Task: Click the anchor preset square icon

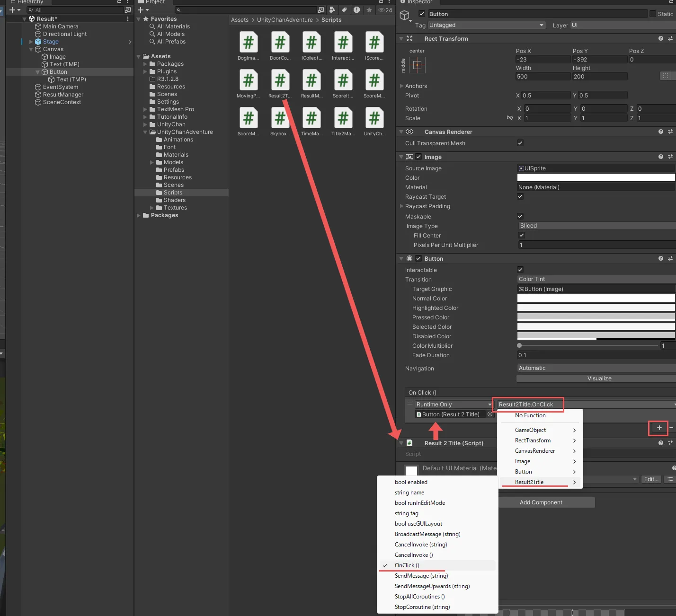Action: (417, 65)
